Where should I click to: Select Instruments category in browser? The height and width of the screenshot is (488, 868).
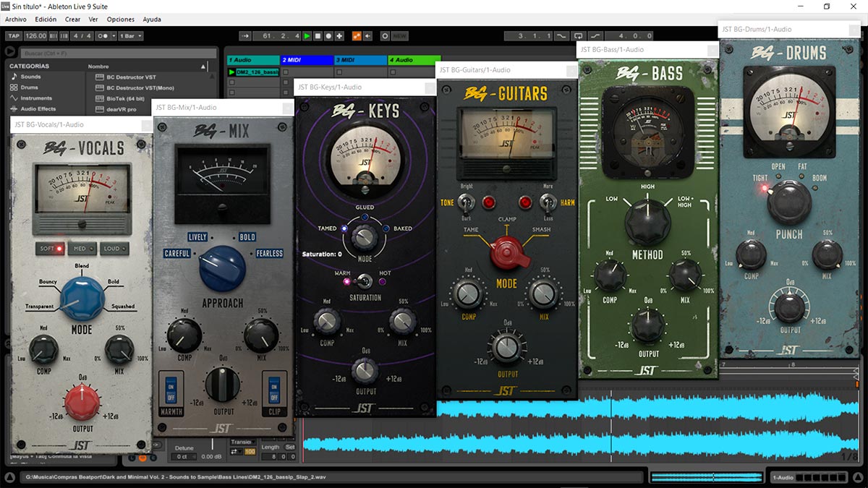36,98
